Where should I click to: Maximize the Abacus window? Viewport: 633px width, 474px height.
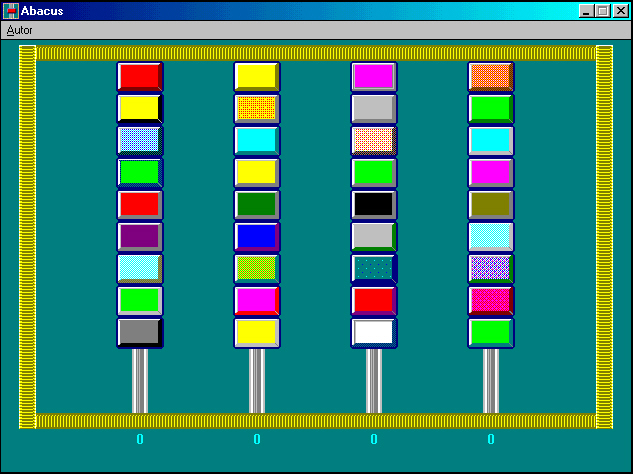point(603,11)
